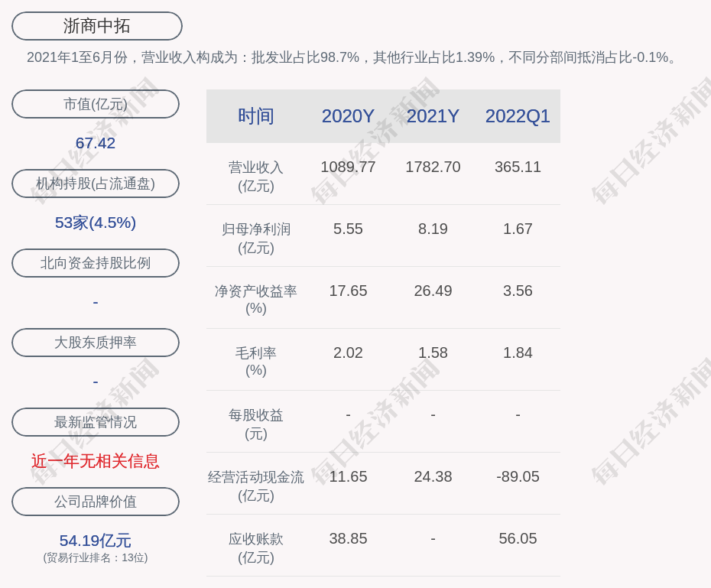
Task: Select the 市值(亿元) label pill
Action: pyautogui.click(x=96, y=104)
